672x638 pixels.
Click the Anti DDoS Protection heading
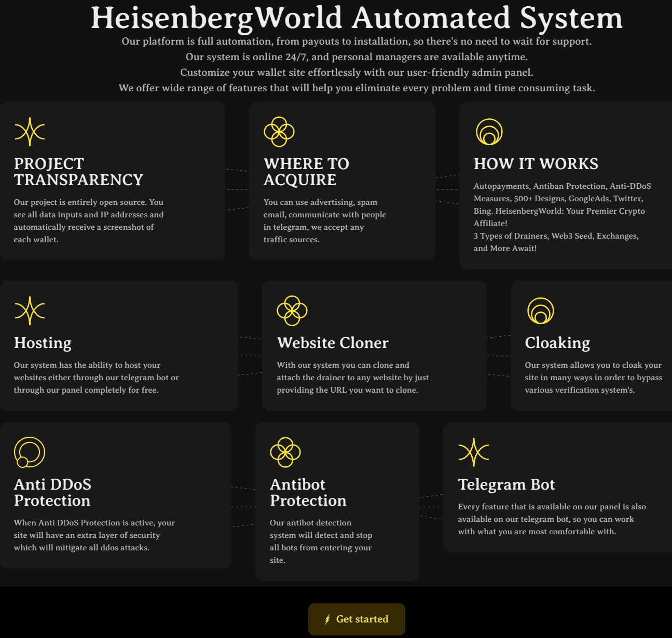52,492
